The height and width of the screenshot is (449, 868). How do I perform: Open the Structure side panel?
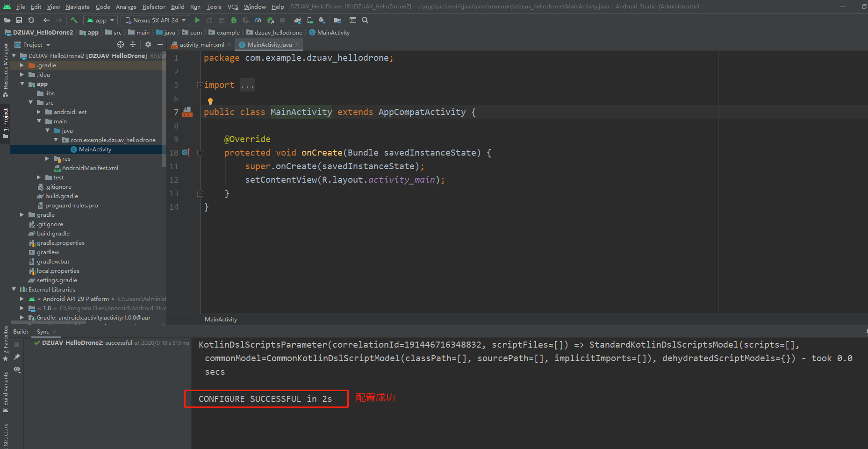tap(6, 435)
